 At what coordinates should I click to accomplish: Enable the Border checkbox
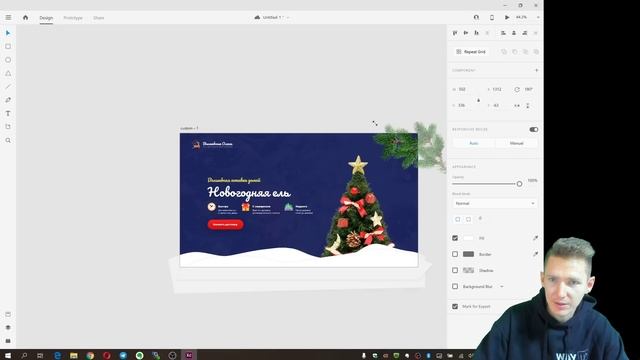tap(455, 254)
